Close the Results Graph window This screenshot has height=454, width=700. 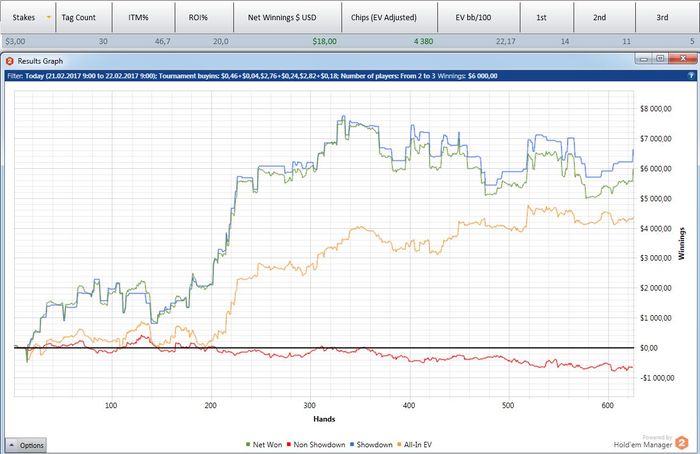683,59
